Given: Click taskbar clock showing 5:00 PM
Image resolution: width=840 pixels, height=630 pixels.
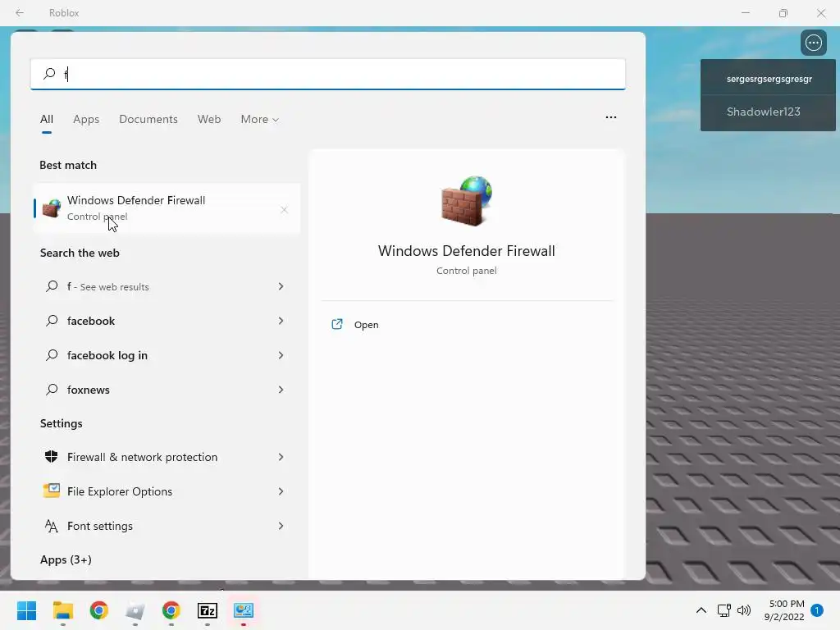Looking at the screenshot, I should point(784,610).
